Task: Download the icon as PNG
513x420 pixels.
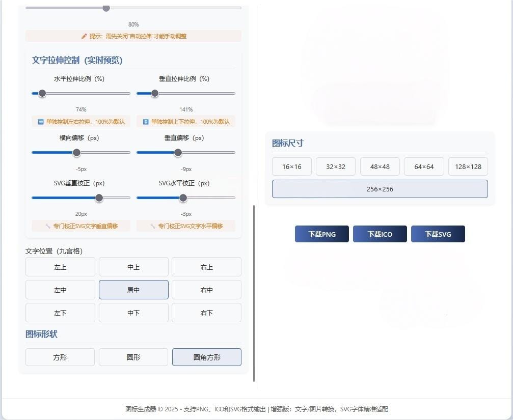Action: 321,234
